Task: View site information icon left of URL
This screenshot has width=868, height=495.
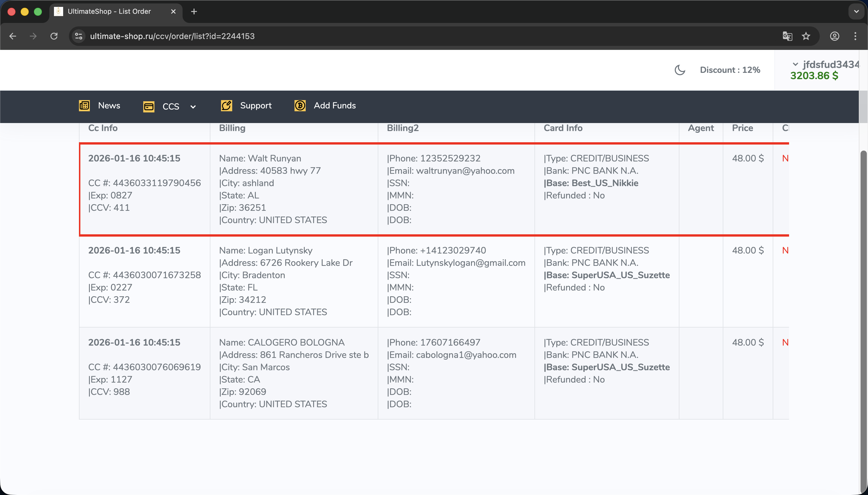Action: tap(79, 36)
